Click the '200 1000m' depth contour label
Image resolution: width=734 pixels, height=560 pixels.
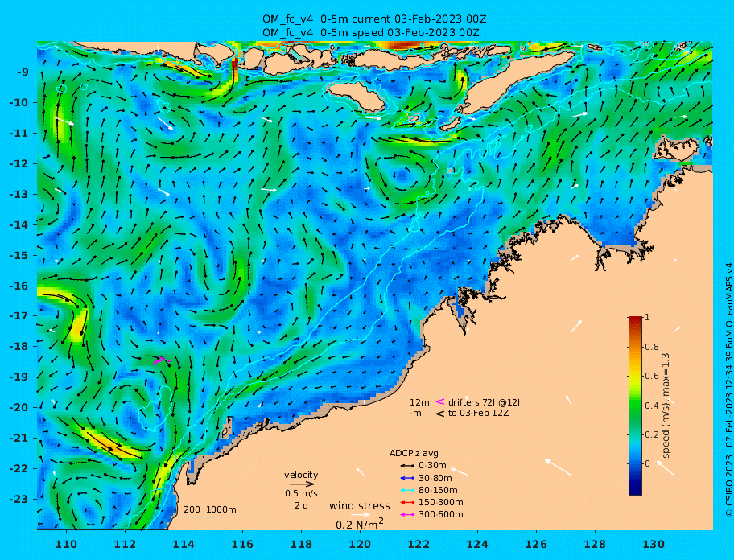coord(210,509)
